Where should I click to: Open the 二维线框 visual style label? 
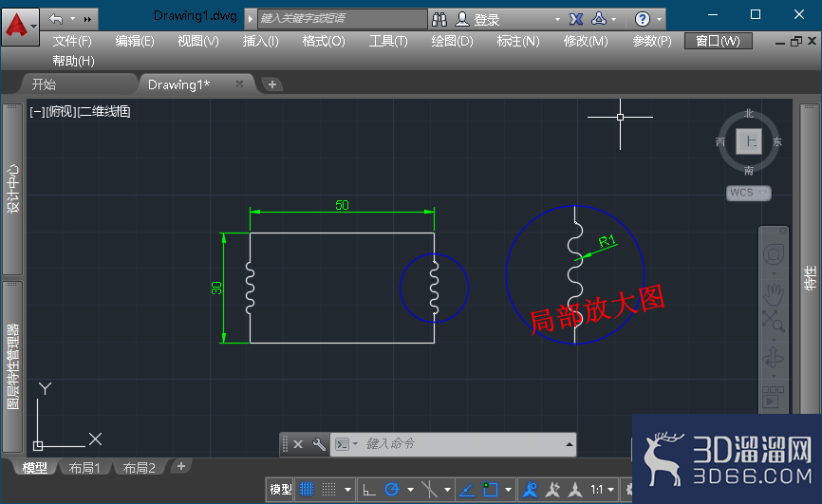tap(104, 111)
